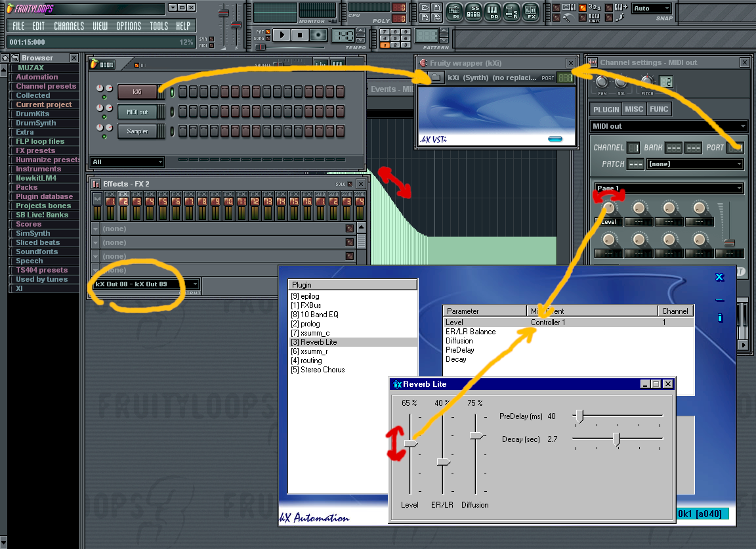
Task: Click the kXi channel button
Action: point(137,92)
